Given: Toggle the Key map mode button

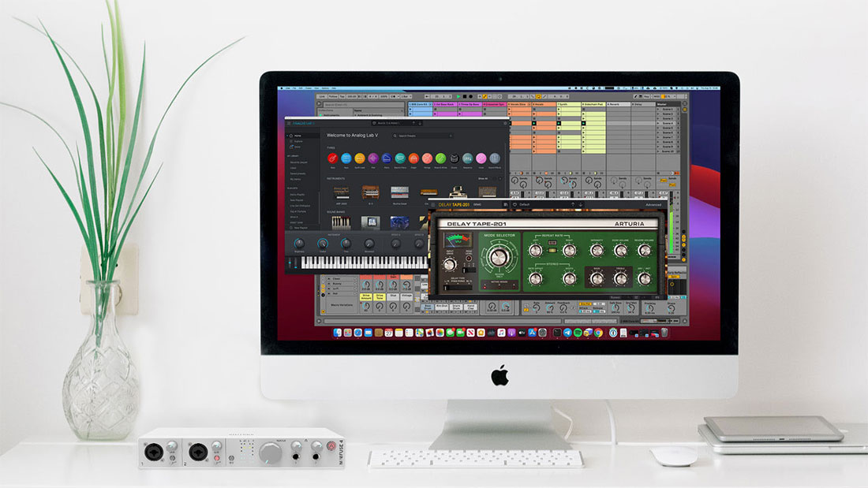Looking at the screenshot, I should coord(646,96).
